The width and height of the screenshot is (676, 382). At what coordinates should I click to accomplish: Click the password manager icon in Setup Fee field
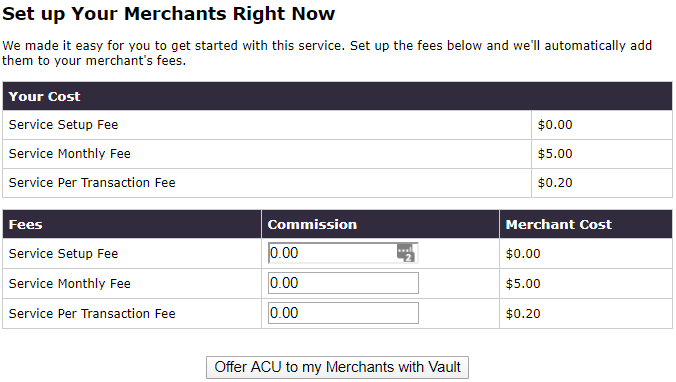[x=406, y=253]
